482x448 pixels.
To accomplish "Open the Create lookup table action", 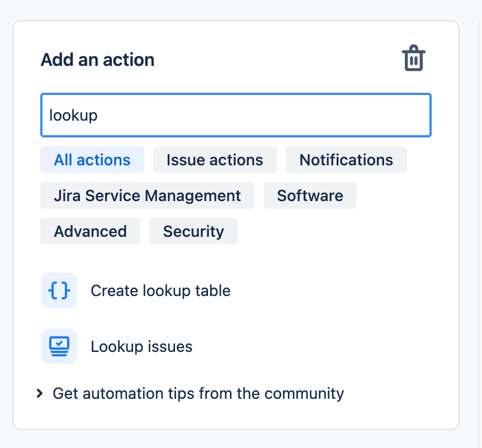I will click(160, 290).
